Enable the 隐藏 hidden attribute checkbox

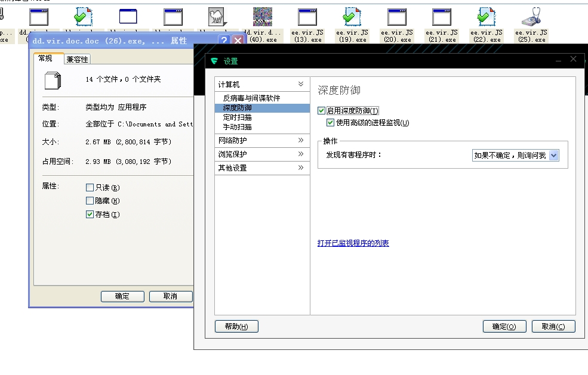[x=90, y=201]
